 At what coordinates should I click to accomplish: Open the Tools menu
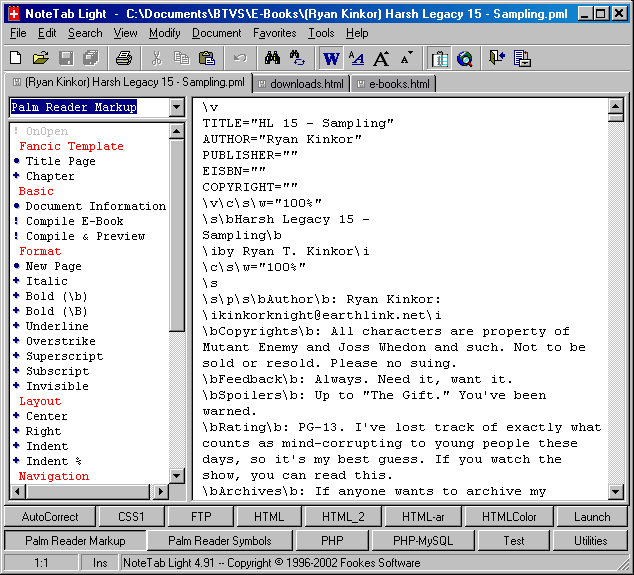tap(321, 33)
